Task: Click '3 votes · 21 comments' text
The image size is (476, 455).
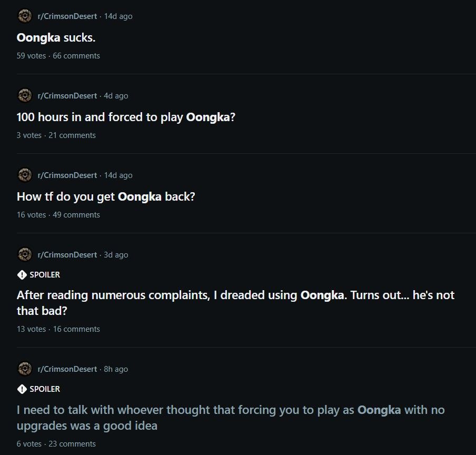Action: [x=56, y=135]
